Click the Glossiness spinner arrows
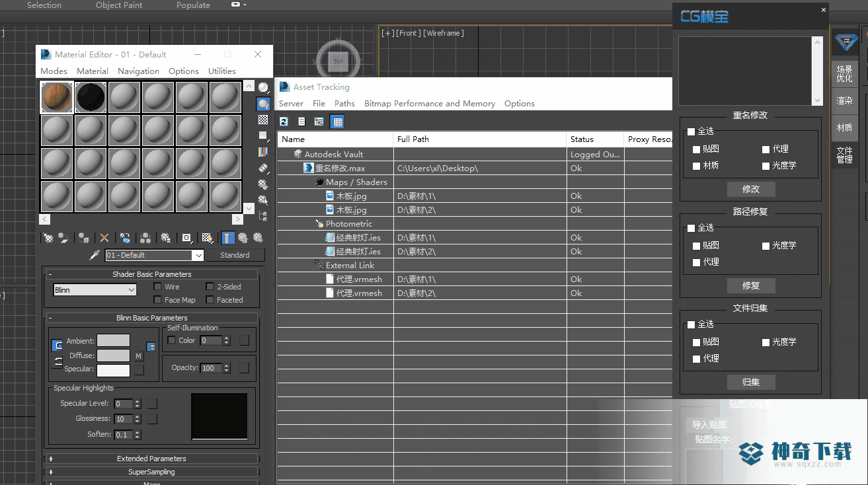The image size is (868, 485). [138, 419]
